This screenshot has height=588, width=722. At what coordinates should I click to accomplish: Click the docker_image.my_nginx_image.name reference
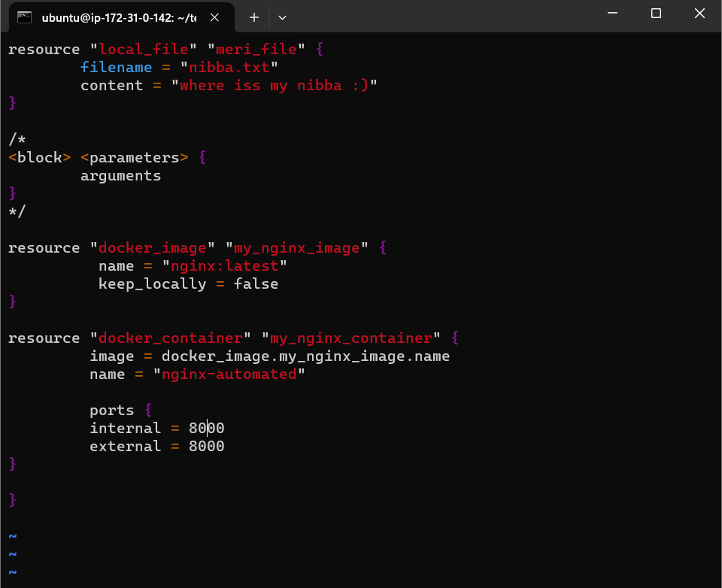tap(306, 356)
